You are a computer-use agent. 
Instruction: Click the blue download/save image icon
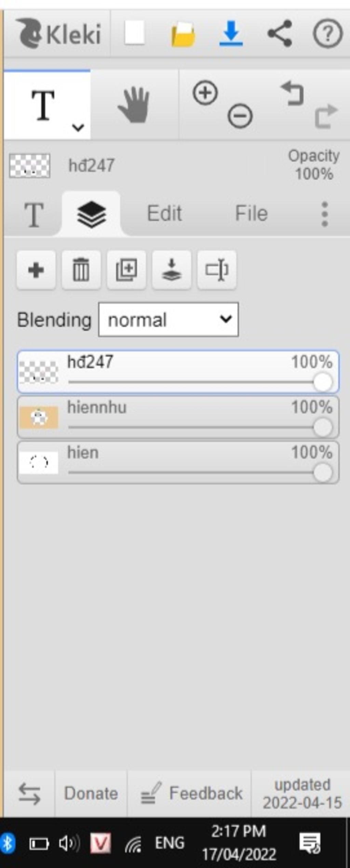[x=231, y=34]
